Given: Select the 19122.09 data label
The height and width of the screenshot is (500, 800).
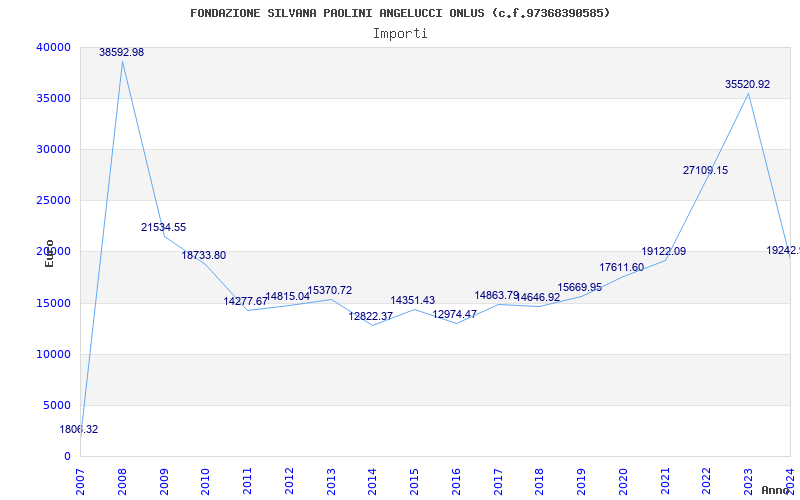Looking at the screenshot, I should coord(664,252).
